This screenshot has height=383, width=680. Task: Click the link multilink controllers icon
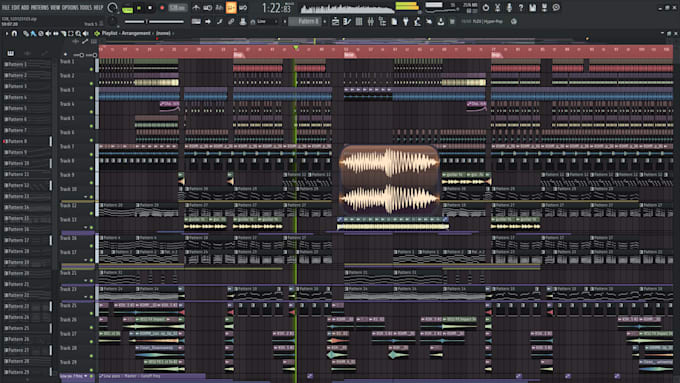click(231, 21)
